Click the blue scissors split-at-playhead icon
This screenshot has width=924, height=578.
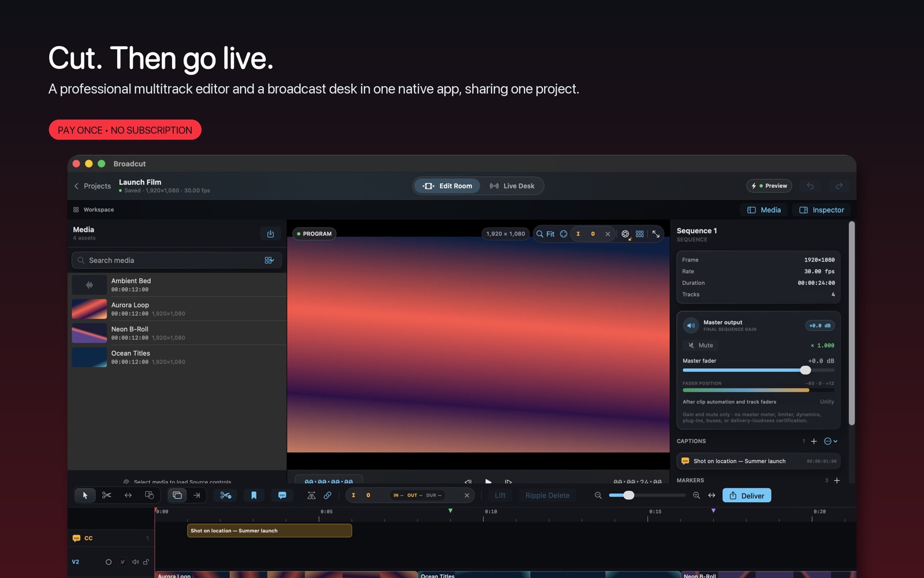[226, 495]
